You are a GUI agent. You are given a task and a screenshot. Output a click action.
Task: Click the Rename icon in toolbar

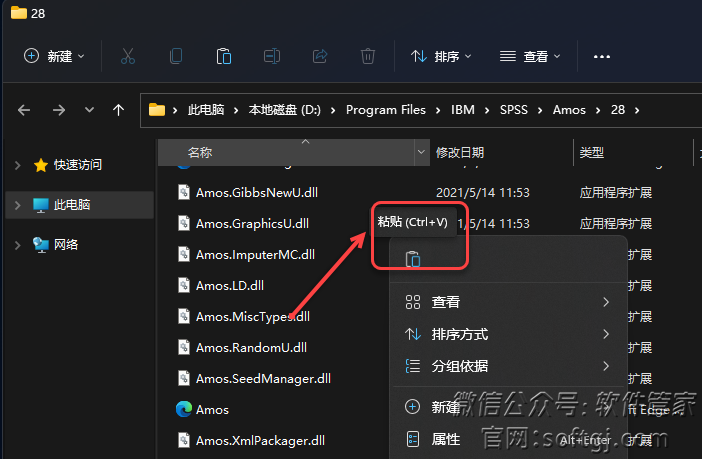272,56
